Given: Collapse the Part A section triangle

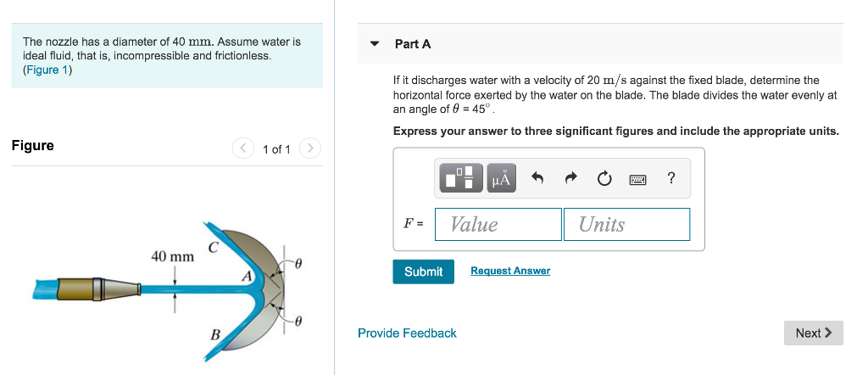Looking at the screenshot, I should 375,44.
